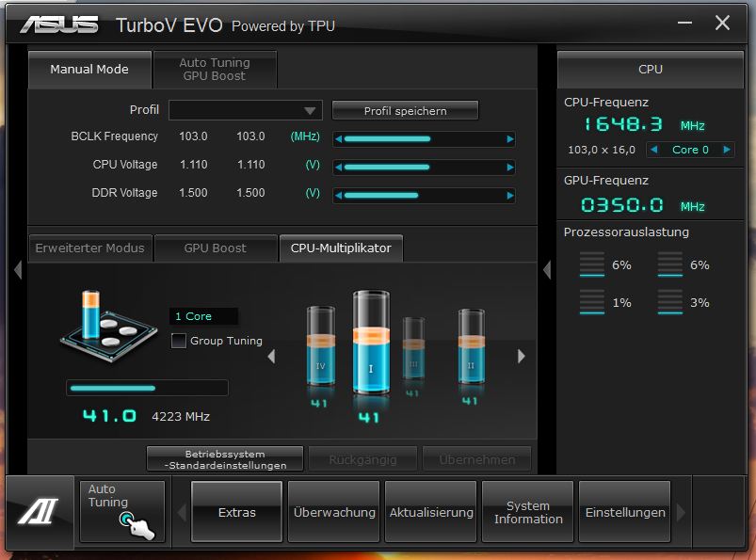Adjust the CPU Voltage slider
Viewport: 756px width, 560px height.
425,168
